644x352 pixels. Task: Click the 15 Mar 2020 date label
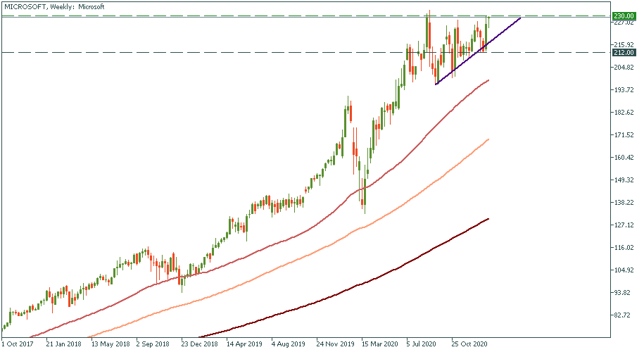[379, 345]
